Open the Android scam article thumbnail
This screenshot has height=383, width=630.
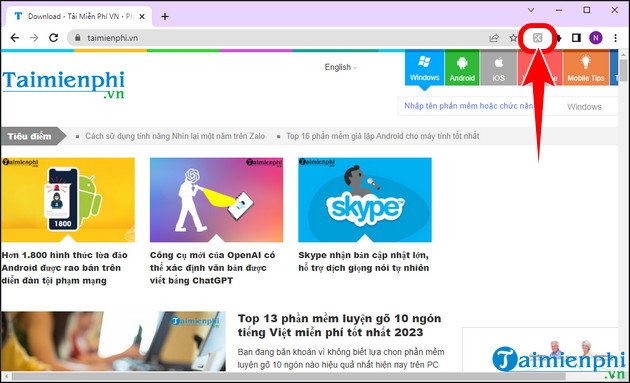pyautogui.click(x=68, y=200)
